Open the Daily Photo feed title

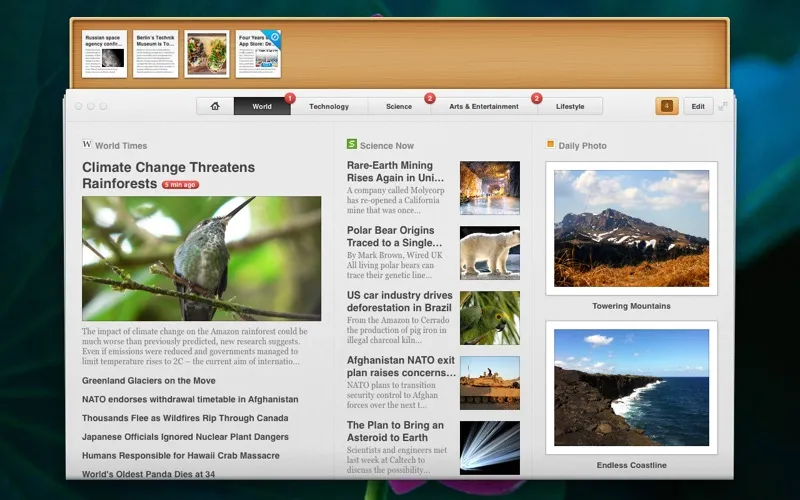point(582,145)
